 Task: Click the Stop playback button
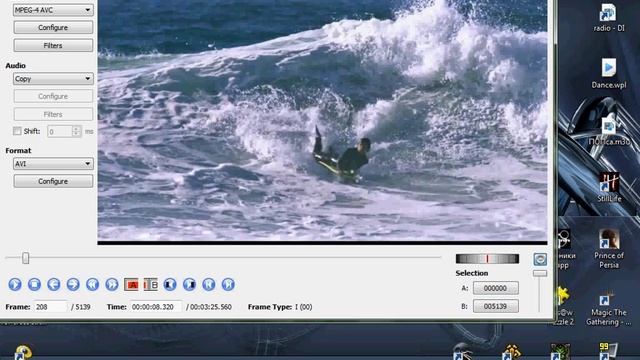[34, 284]
